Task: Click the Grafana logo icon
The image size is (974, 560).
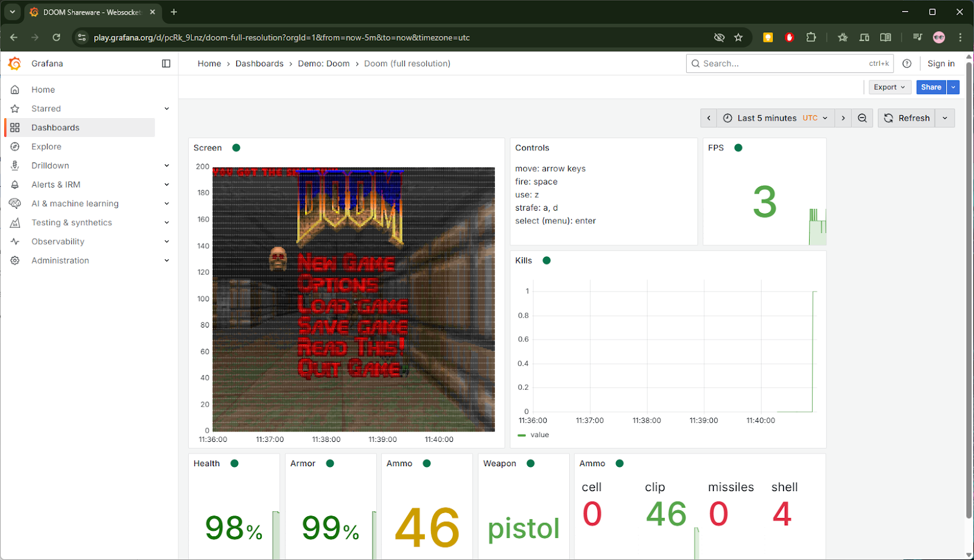Action: [15, 63]
